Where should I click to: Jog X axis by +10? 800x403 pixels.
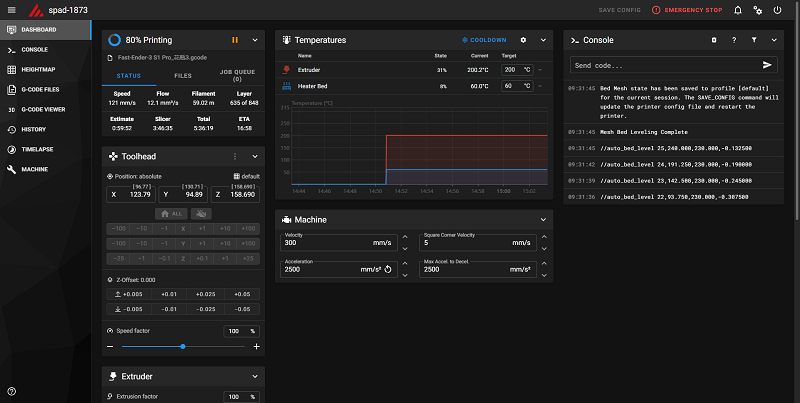225,229
